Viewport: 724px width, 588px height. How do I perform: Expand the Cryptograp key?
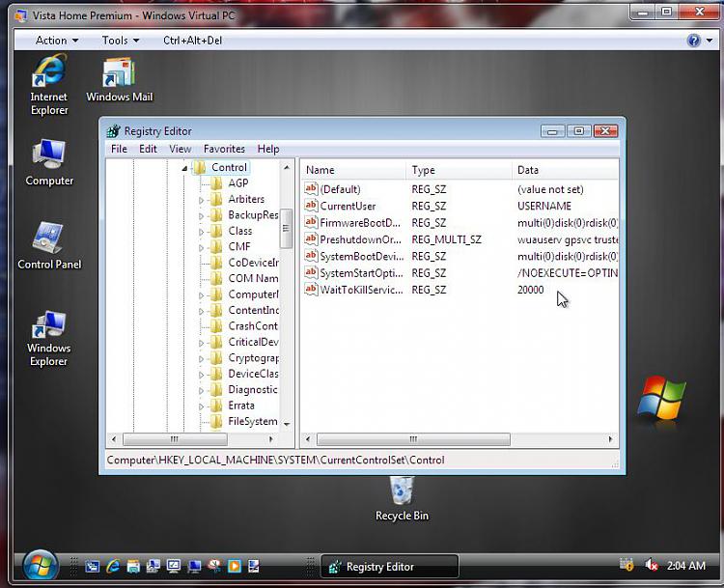pos(202,359)
